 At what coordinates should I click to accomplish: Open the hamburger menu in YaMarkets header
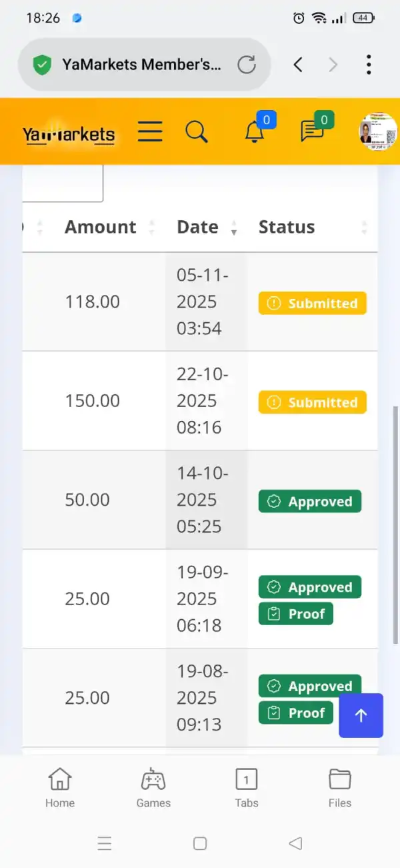point(150,131)
